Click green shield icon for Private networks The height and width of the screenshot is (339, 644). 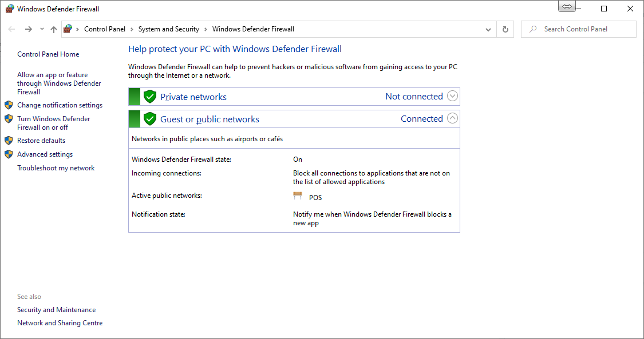(x=150, y=97)
